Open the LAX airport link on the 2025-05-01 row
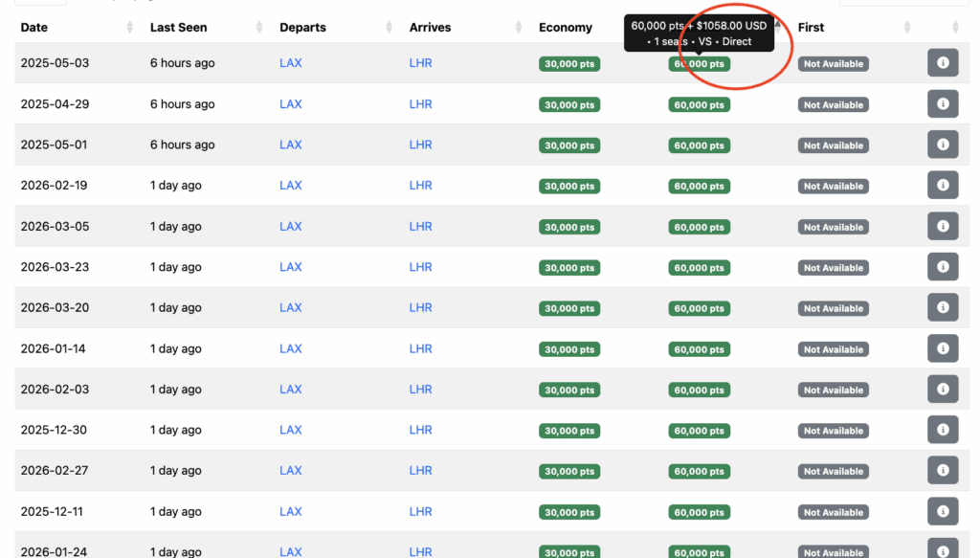This screenshot has height=558, width=980. (x=291, y=145)
